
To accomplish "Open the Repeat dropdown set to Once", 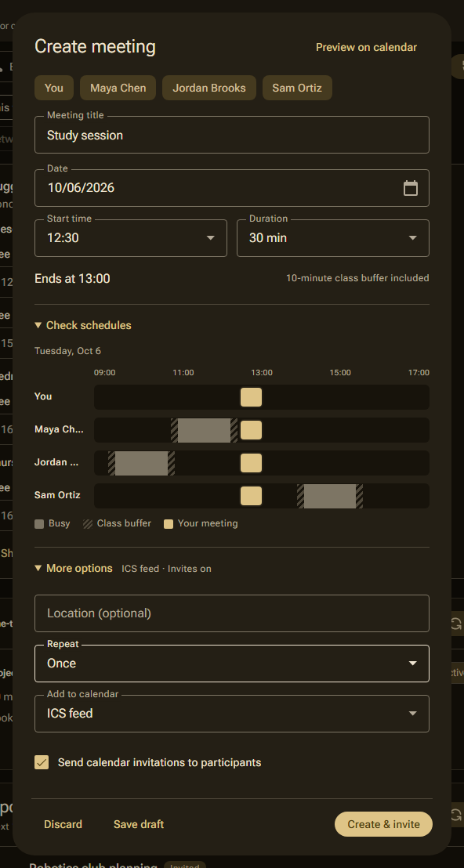I will 231,664.
